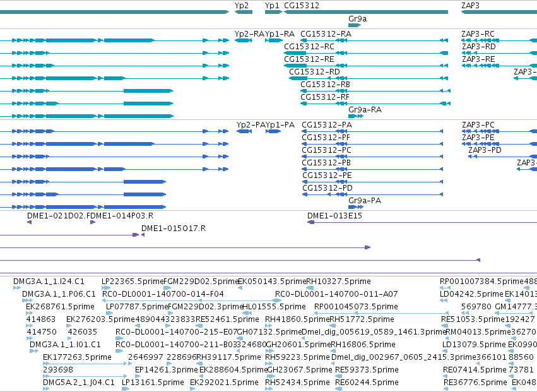The height and width of the screenshot is (392, 537).
Task: Click the LD13079.5prime label
Action: [x=474, y=345]
